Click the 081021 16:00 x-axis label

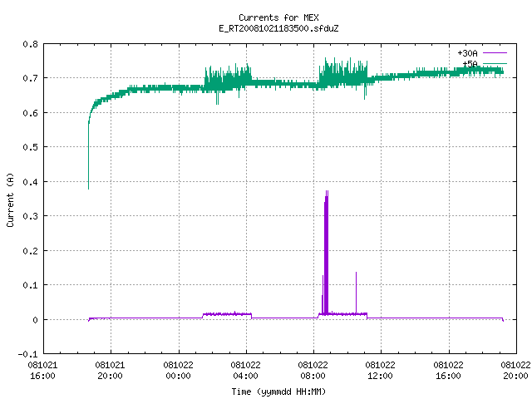tap(42, 371)
